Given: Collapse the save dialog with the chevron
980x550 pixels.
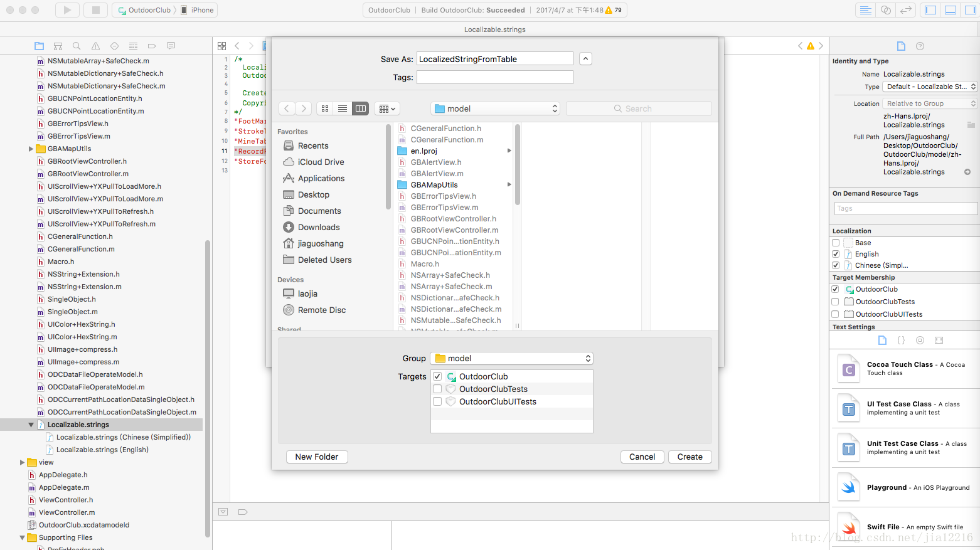Looking at the screenshot, I should (585, 58).
